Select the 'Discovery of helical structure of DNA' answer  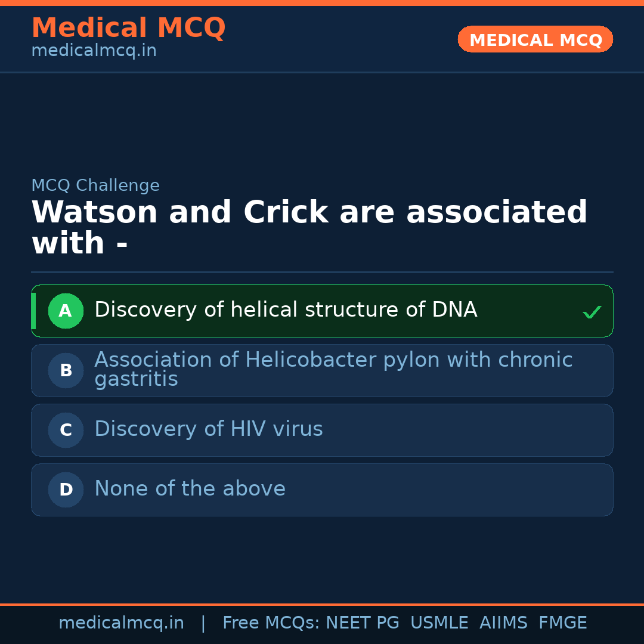coord(286,310)
